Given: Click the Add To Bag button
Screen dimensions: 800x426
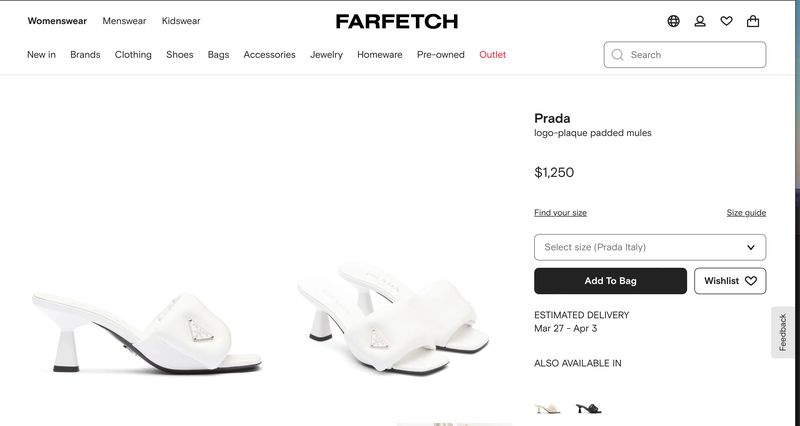Looking at the screenshot, I should tap(610, 281).
